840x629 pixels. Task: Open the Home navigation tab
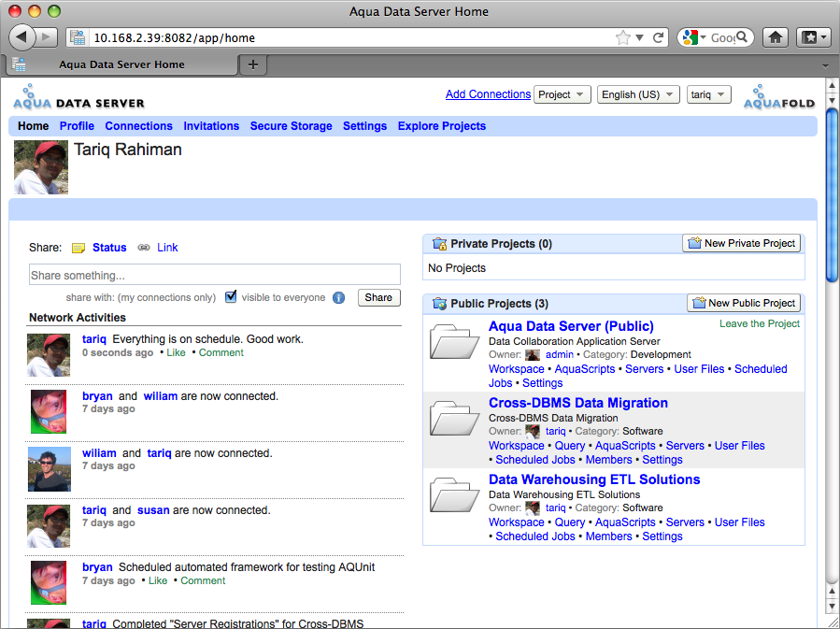click(34, 126)
